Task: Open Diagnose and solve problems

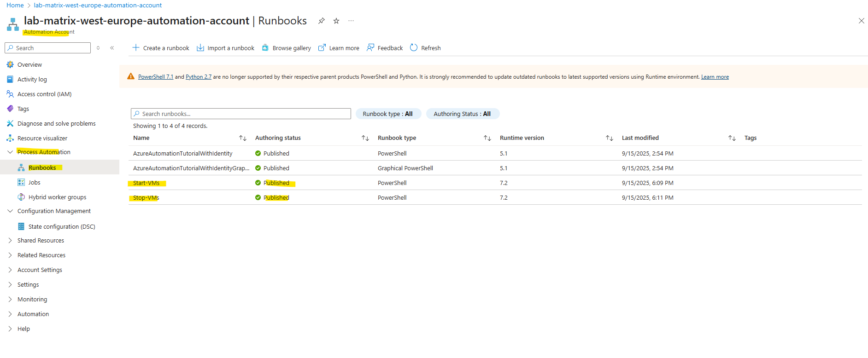Action: coord(56,124)
